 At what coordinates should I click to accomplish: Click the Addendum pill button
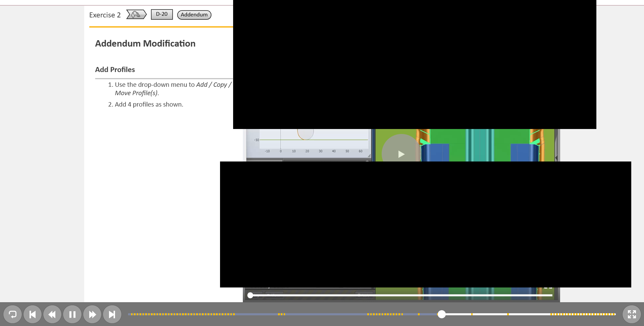pos(194,15)
